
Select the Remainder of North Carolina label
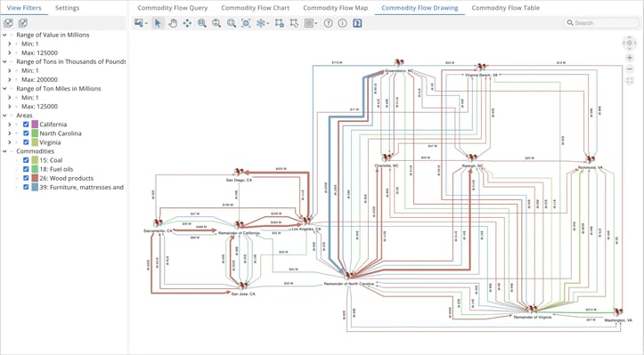pyautogui.click(x=349, y=284)
